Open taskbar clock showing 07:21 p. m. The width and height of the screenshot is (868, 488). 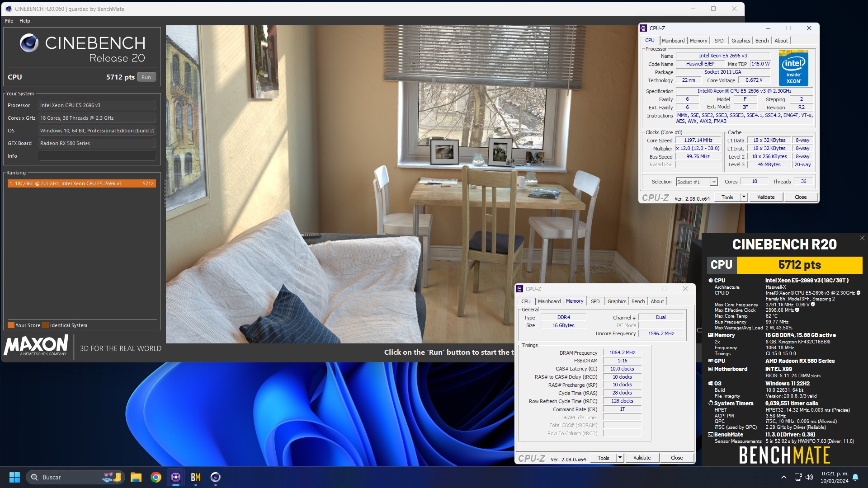coord(835,477)
